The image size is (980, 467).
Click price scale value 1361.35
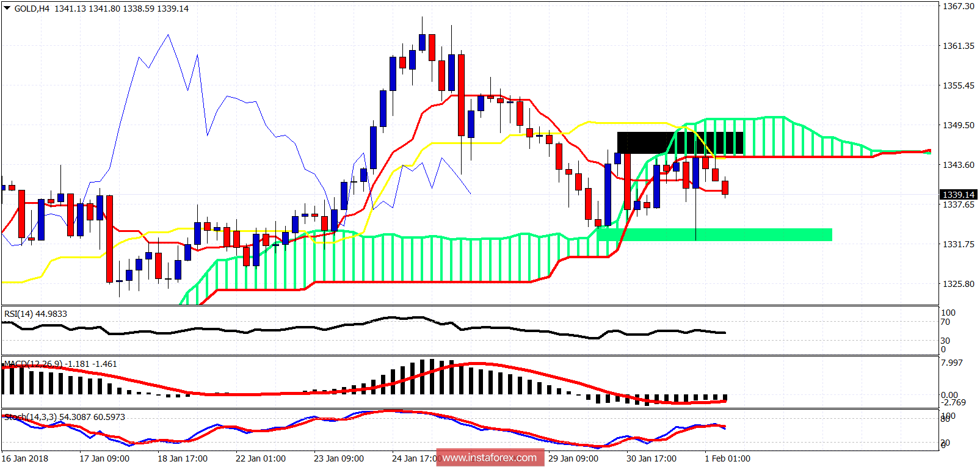click(959, 46)
